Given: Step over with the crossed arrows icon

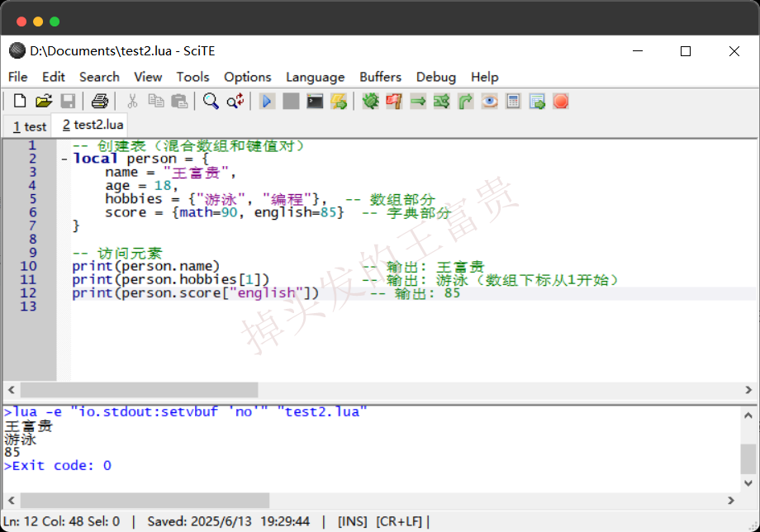Looking at the screenshot, I should click(441, 100).
